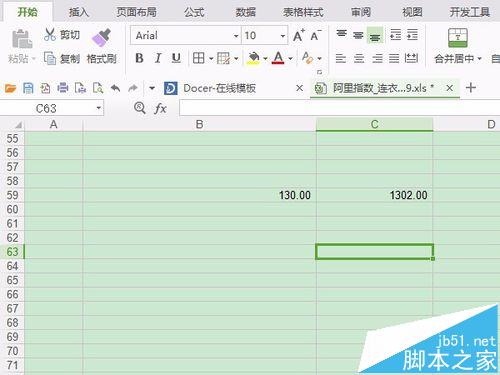Open the 表格样式 ribbon tab

pos(303,12)
